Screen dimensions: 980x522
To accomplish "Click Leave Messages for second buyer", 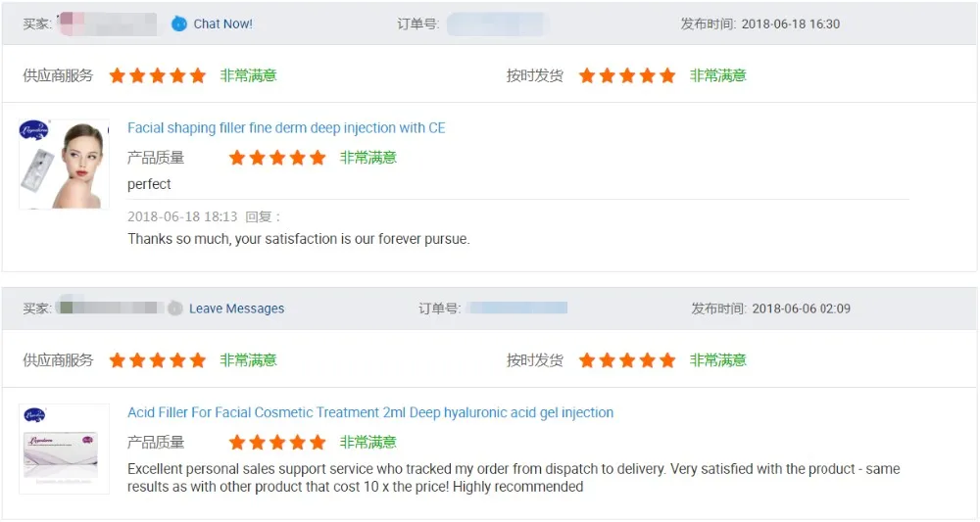I will pos(236,308).
